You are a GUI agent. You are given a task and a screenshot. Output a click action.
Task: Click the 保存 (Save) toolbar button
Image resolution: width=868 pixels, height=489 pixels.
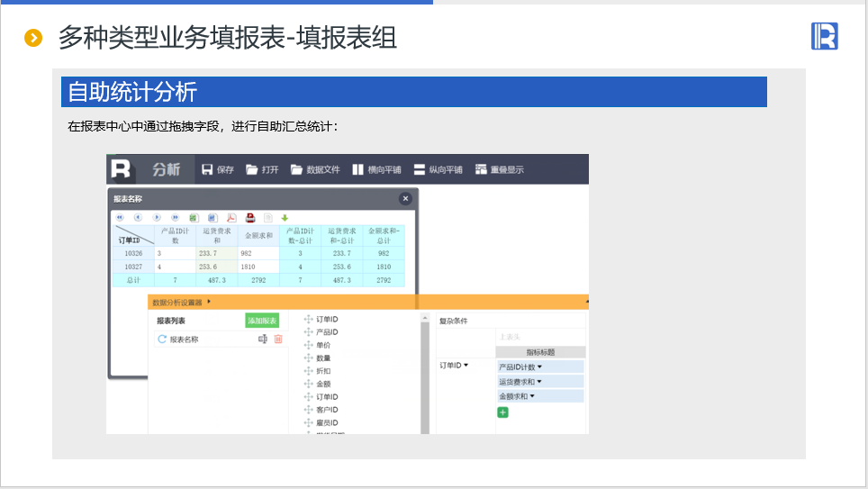click(217, 169)
